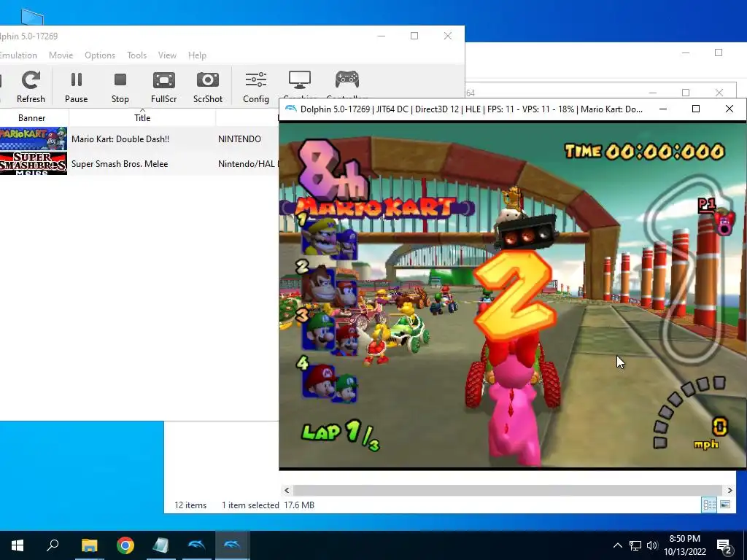Switch to active Dolphin taskbar icon
Viewport: 747px width, 560px height.
[233, 545]
